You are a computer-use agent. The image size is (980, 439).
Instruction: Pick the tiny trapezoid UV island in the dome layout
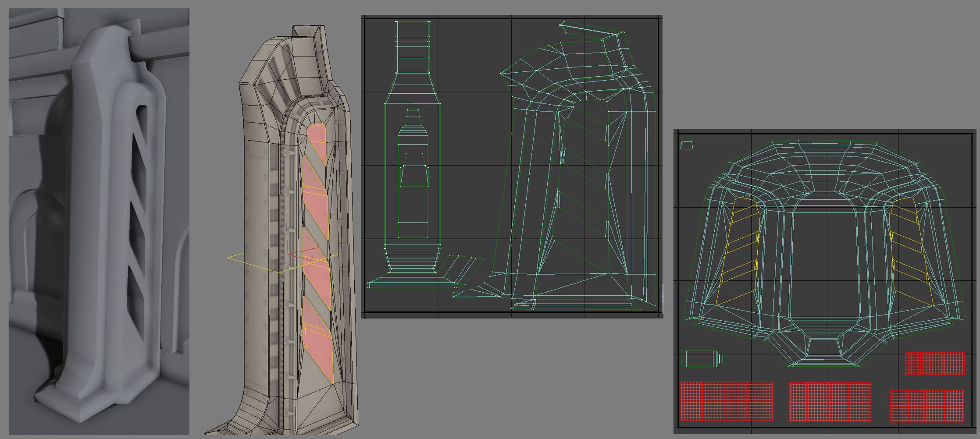pyautogui.click(x=687, y=143)
